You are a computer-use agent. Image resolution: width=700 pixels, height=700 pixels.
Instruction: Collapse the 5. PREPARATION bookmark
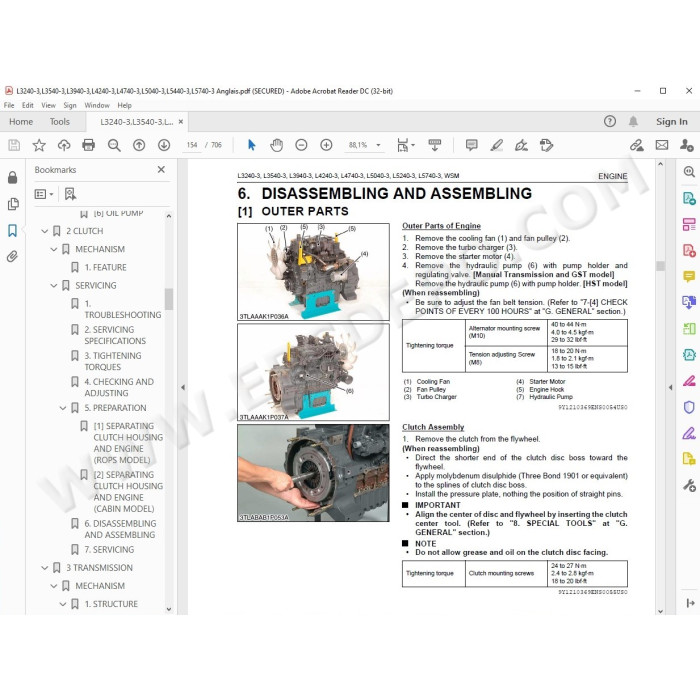pos(62,408)
